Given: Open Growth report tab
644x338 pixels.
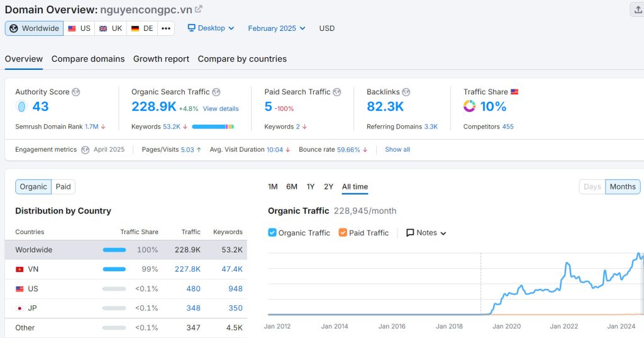Looking at the screenshot, I should click(x=161, y=59).
